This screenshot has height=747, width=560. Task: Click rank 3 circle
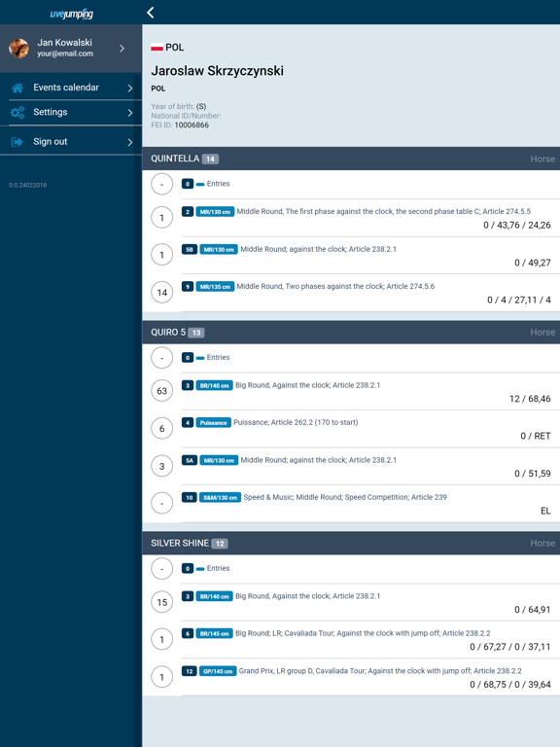162,466
